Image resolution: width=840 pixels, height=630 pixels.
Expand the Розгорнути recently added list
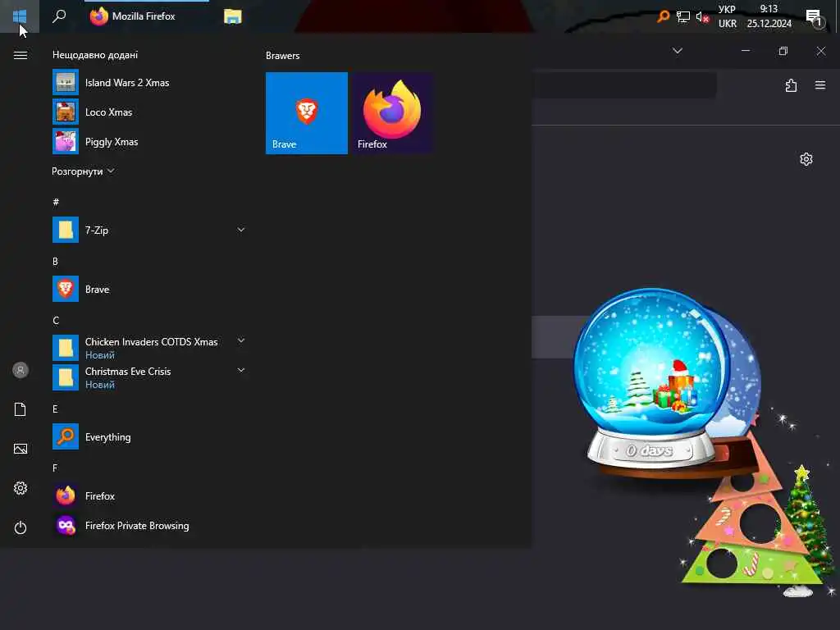[x=83, y=171]
